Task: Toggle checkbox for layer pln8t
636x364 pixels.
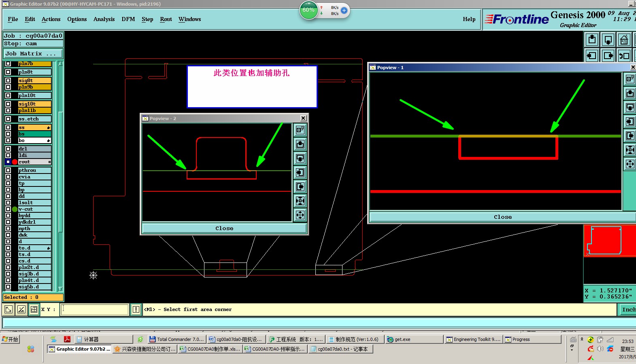Action: pyautogui.click(x=8, y=72)
